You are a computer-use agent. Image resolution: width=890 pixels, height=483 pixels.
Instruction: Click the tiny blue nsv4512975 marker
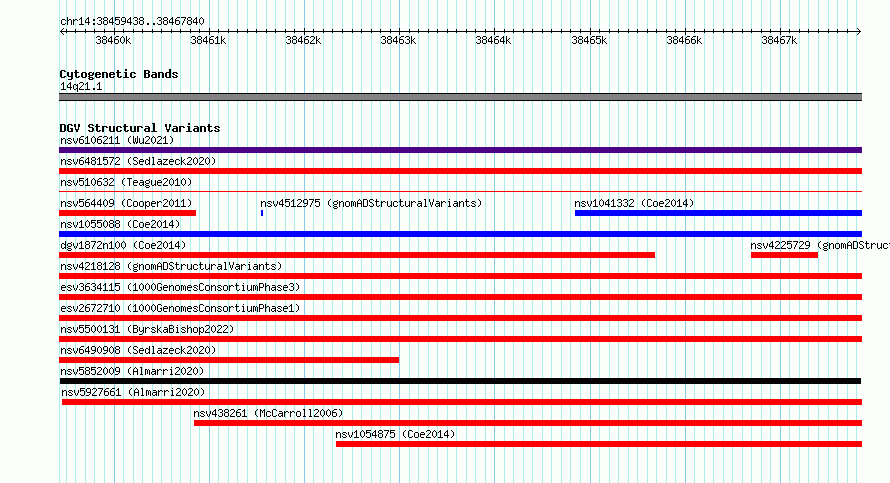coord(262,213)
